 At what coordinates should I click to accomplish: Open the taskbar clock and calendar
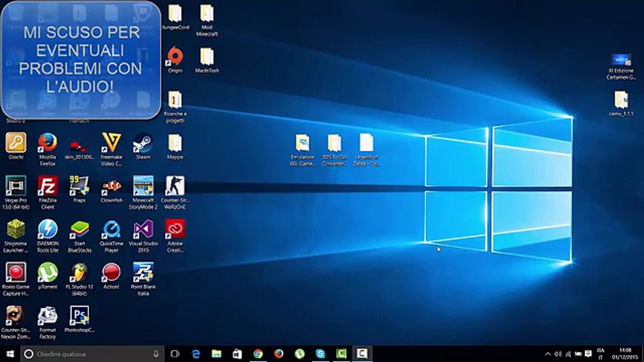[x=625, y=354]
